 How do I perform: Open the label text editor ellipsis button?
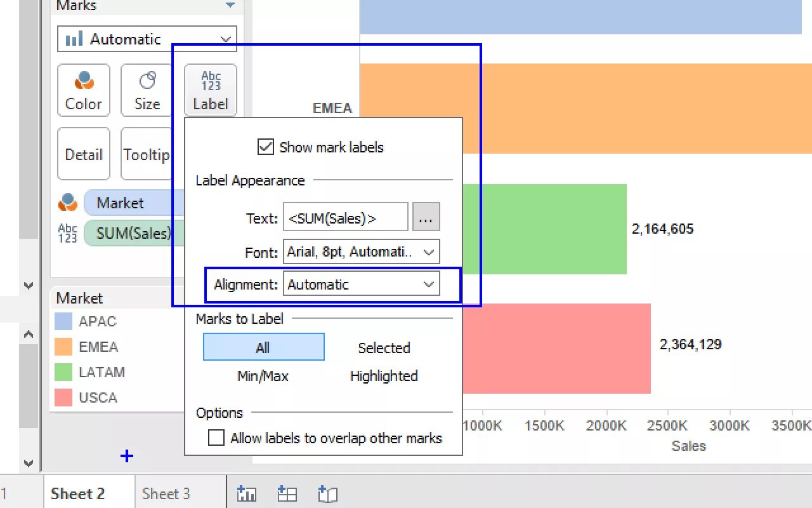coord(426,218)
